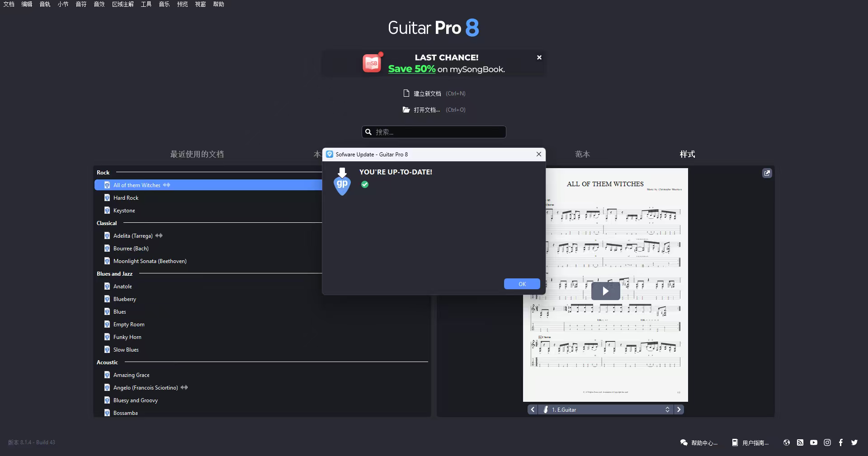Switch to the 样式 tab
Image resolution: width=868 pixels, height=456 pixels.
tap(687, 154)
